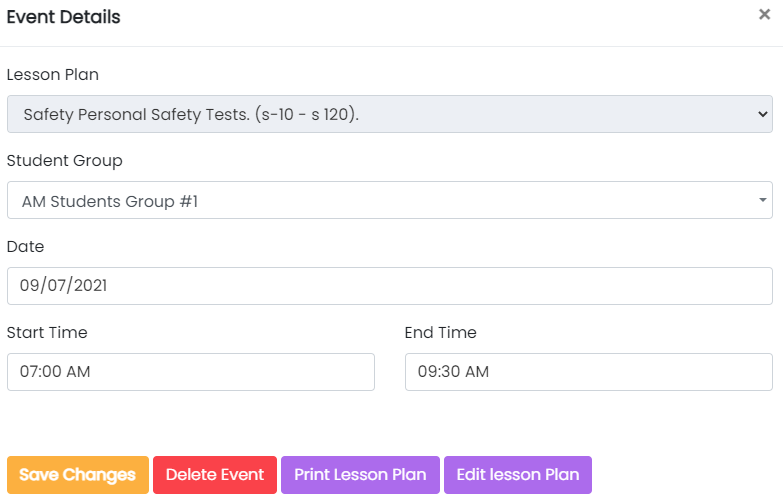Focus the End Time field
The height and width of the screenshot is (502, 783).
click(x=588, y=372)
